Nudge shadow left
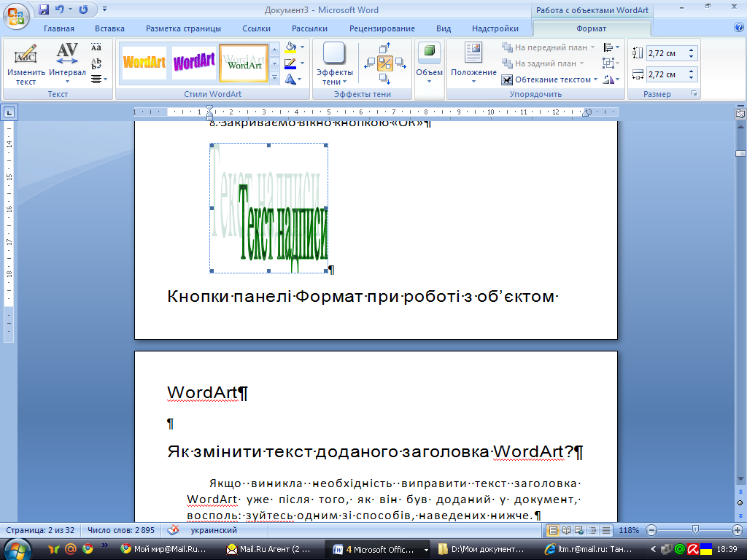747x560 pixels. tap(370, 63)
